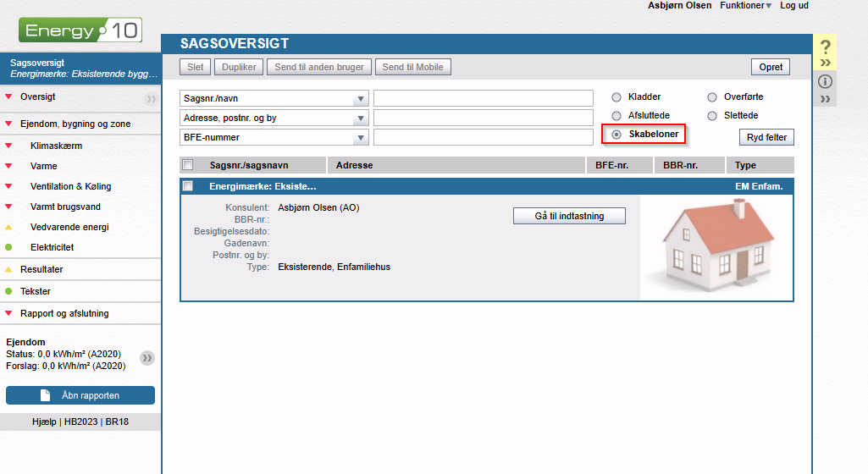The height and width of the screenshot is (474, 868).
Task: Click the Opret button
Action: click(x=770, y=67)
